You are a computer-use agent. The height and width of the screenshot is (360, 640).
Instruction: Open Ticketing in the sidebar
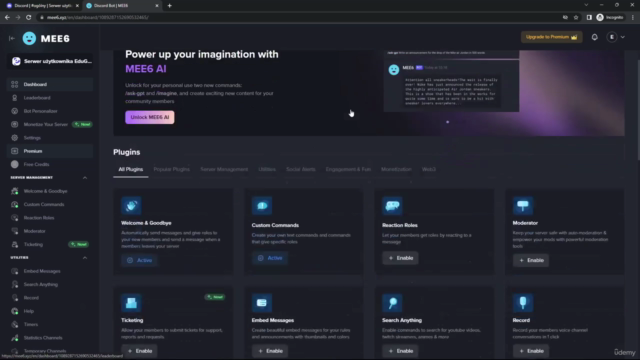(x=50, y=244)
